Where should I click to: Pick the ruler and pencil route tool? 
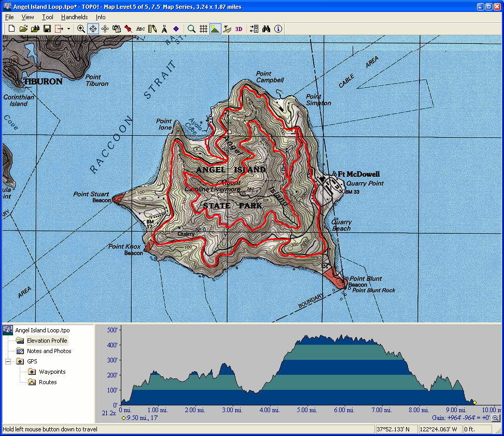coord(152,29)
